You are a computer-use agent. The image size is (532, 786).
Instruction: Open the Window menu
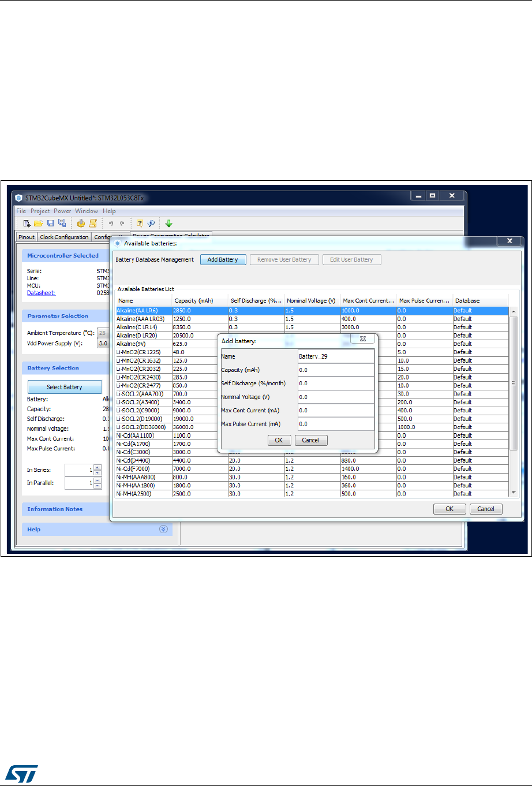[87, 211]
